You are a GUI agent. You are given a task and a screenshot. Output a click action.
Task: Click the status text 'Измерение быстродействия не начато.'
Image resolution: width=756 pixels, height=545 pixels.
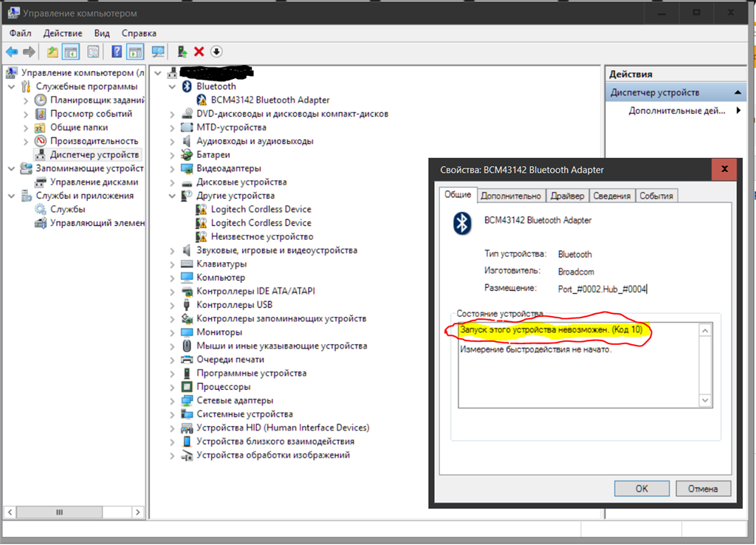(536, 349)
